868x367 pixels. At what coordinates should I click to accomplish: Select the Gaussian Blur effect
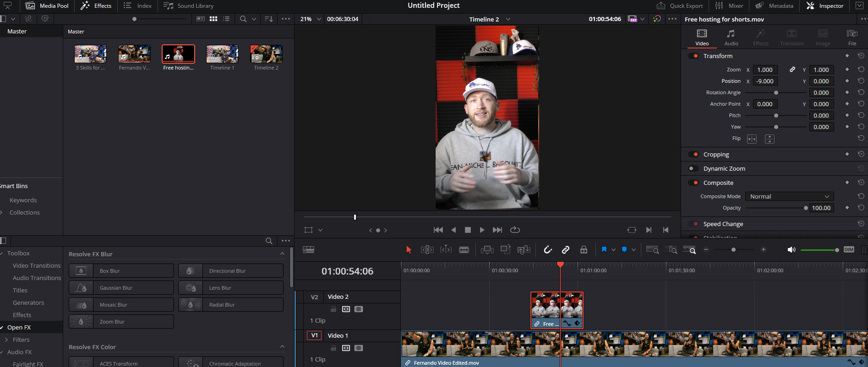click(121, 288)
